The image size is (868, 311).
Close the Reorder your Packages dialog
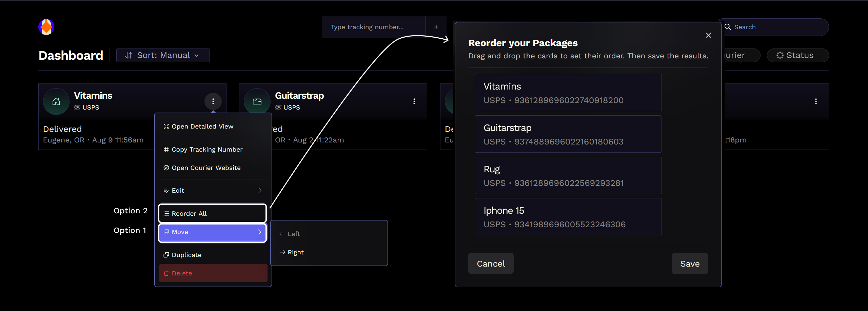(708, 35)
